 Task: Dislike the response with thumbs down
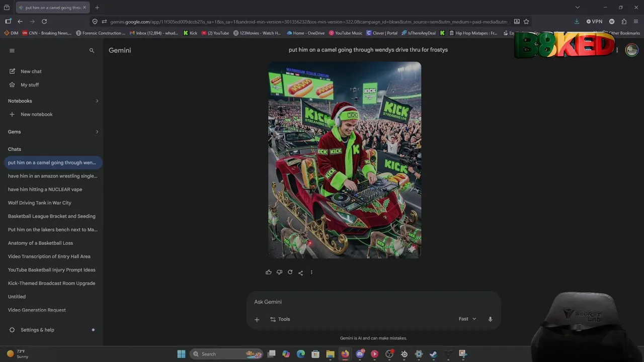tap(279, 272)
